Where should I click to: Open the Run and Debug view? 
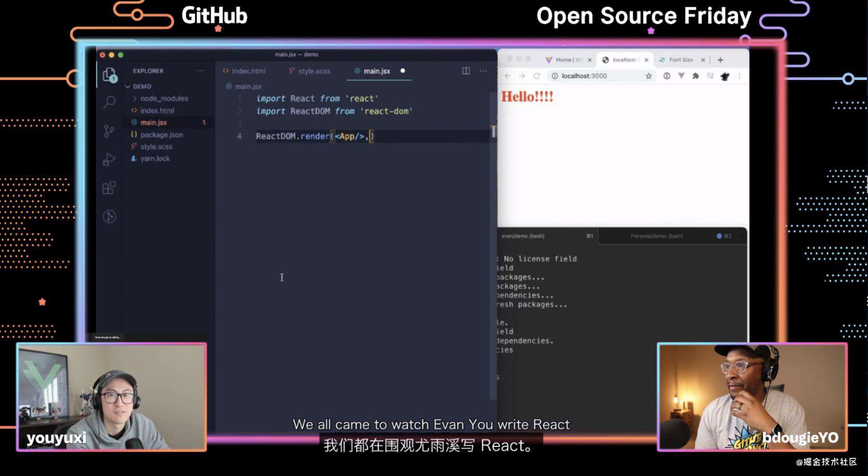click(109, 159)
